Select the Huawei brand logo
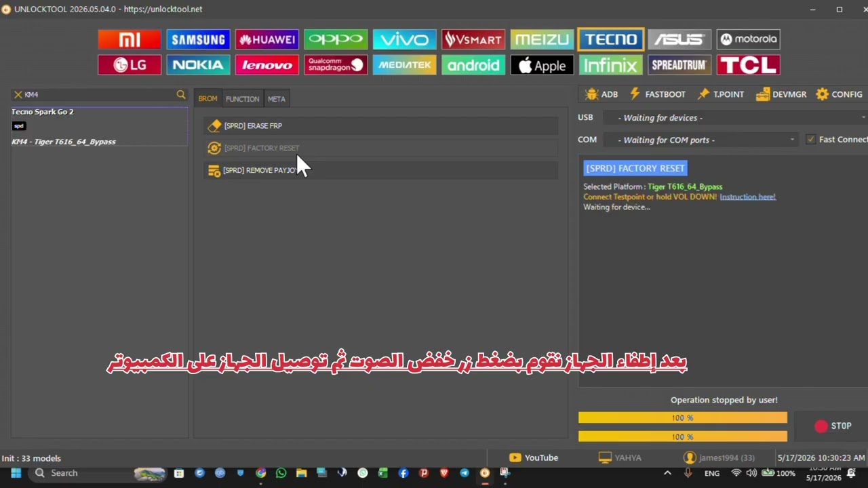Image resolution: width=868 pixels, height=488 pixels. [267, 39]
